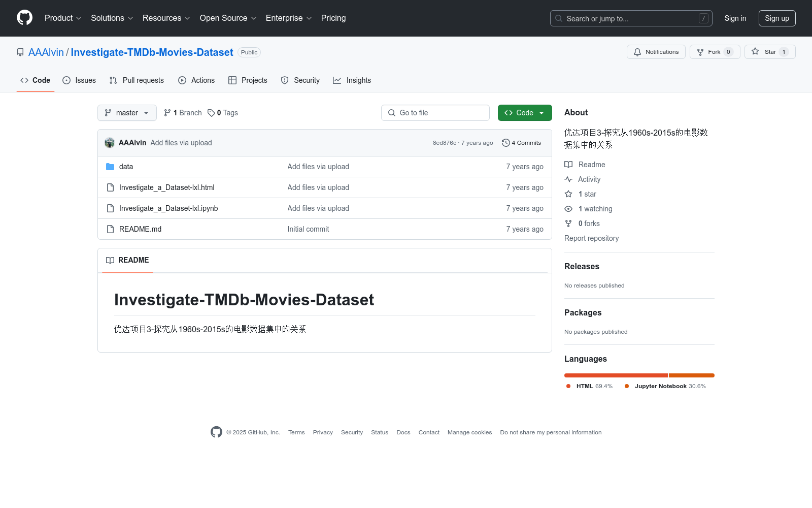
Task: Click file icon for Investigate_a_Dataset-lxl.ipynb
Action: pyautogui.click(x=110, y=208)
